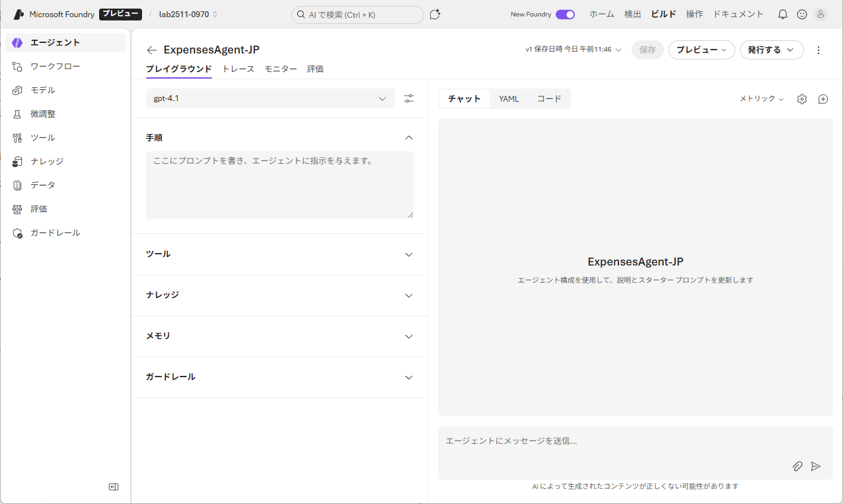The height and width of the screenshot is (504, 843).
Task: Start a new chat session with the plus icon
Action: [x=823, y=98]
